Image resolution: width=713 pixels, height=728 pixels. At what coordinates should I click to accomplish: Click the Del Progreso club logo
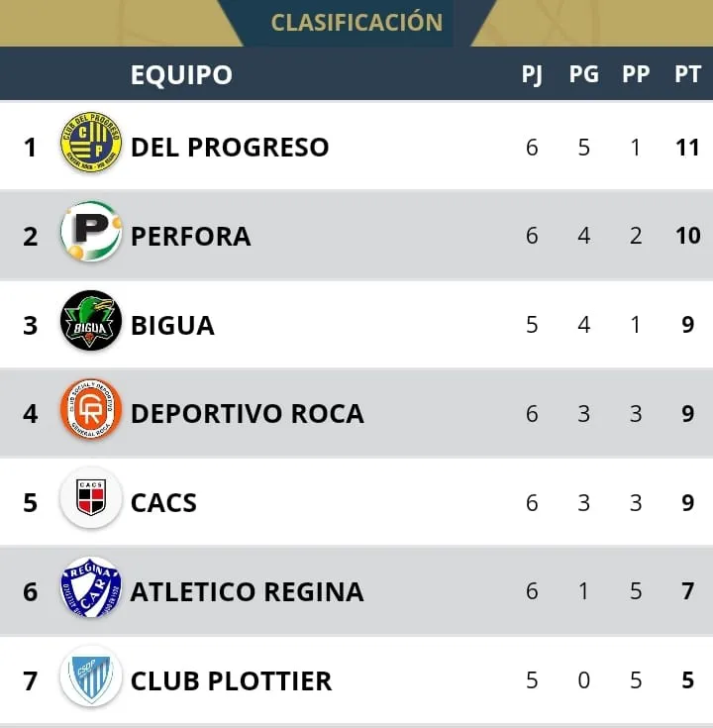pos(91,147)
